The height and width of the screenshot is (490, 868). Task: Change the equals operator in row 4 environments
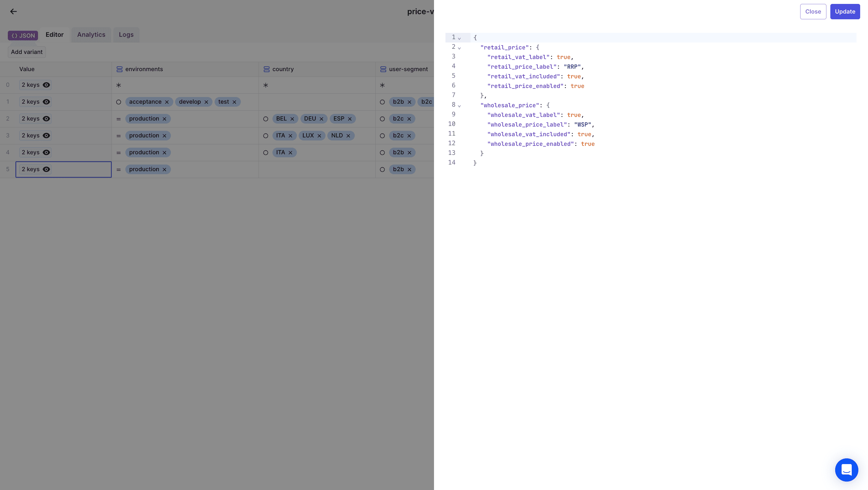click(119, 153)
